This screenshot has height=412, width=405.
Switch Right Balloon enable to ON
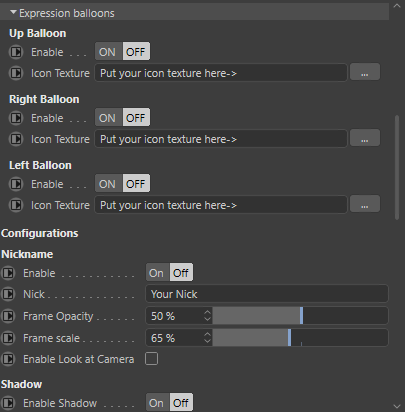108,118
